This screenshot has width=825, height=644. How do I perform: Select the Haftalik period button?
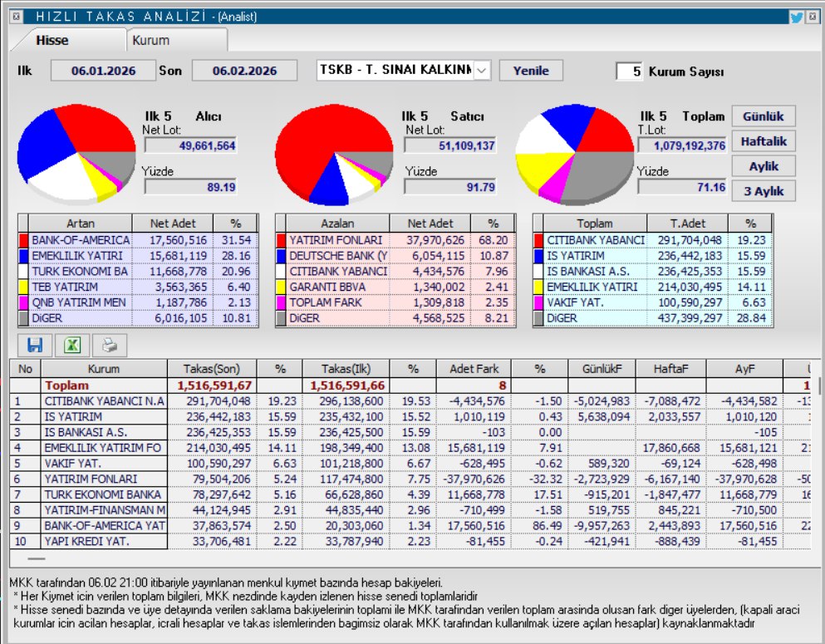point(764,141)
